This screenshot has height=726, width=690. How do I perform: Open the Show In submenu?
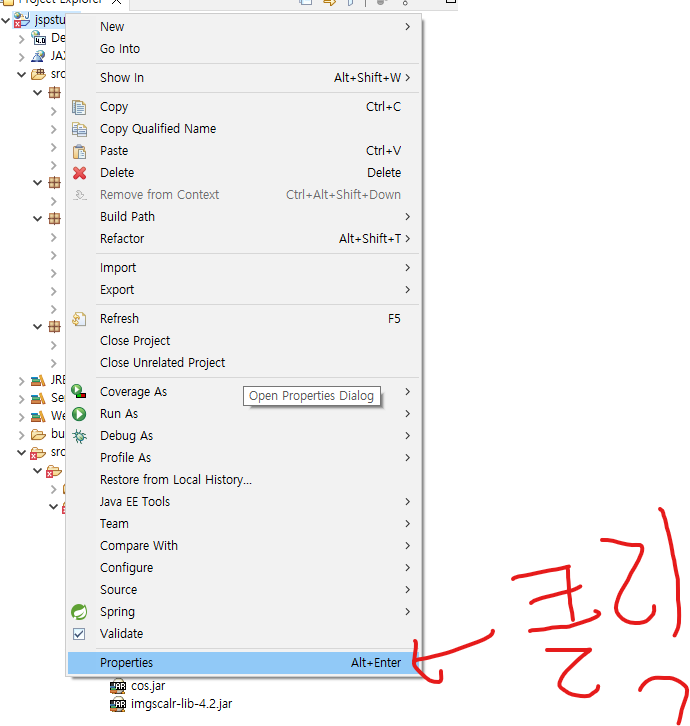pyautogui.click(x=244, y=77)
